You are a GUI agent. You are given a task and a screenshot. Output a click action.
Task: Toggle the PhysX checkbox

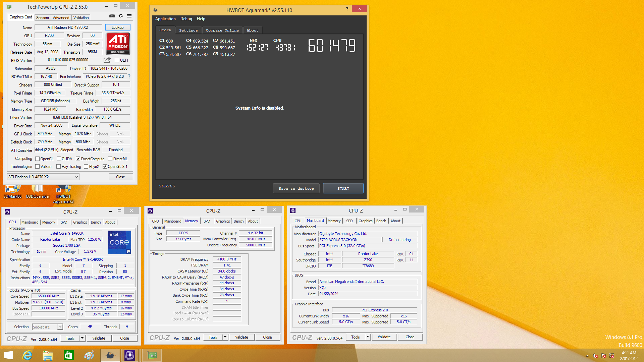[x=86, y=167]
